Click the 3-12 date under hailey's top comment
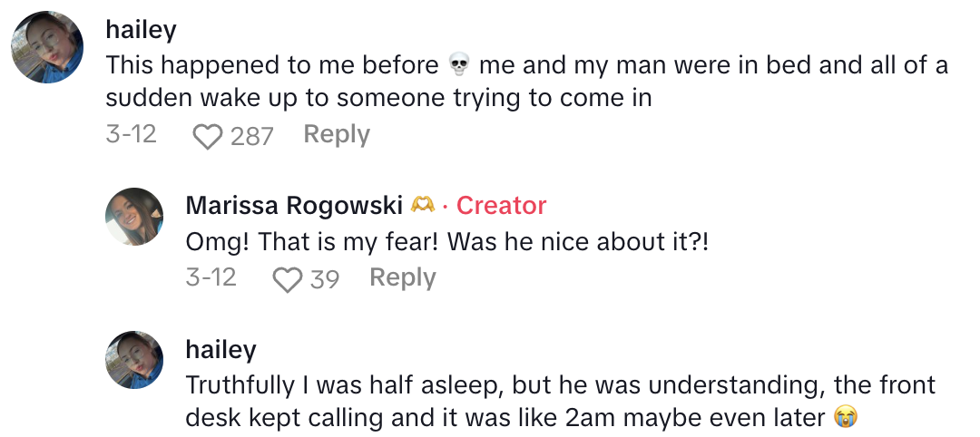The height and width of the screenshot is (437, 980). [131, 135]
